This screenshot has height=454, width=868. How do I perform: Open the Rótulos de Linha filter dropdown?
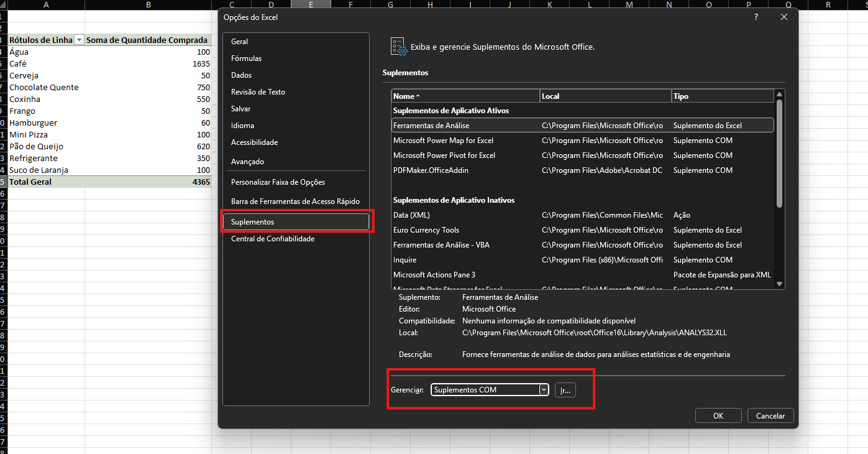click(79, 40)
